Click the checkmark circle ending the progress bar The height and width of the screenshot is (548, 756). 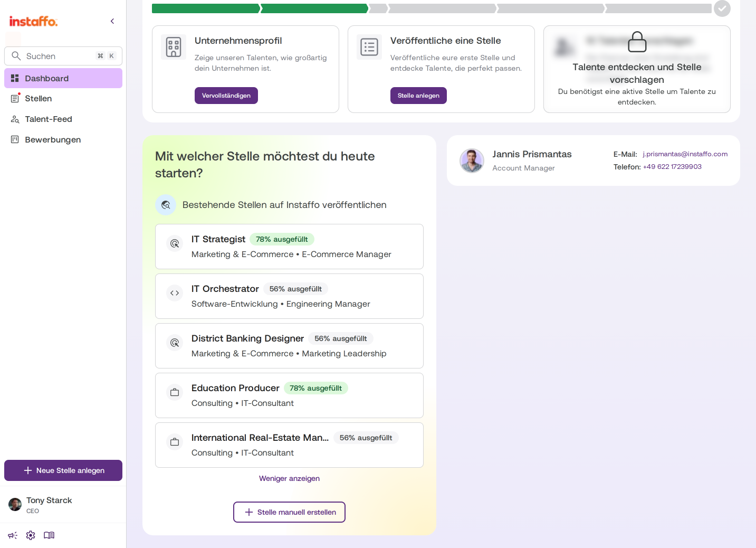tap(722, 8)
